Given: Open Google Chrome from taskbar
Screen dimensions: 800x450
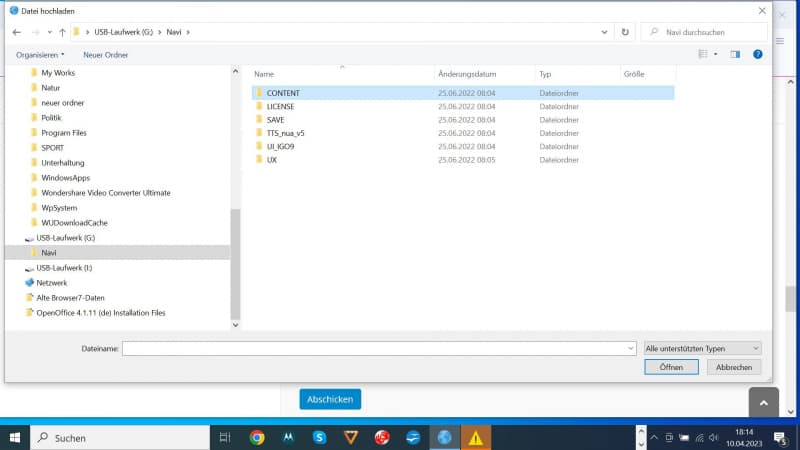Looking at the screenshot, I should pos(257,438).
